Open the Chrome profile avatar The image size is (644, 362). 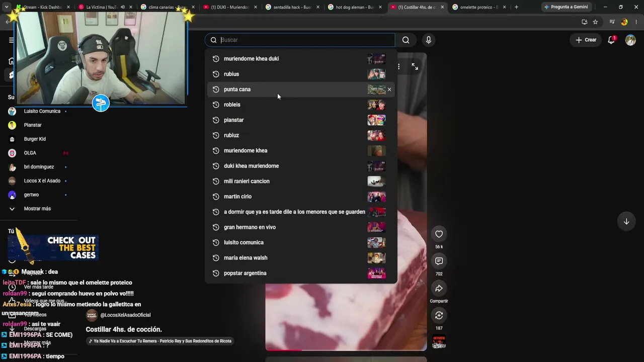[624, 22]
